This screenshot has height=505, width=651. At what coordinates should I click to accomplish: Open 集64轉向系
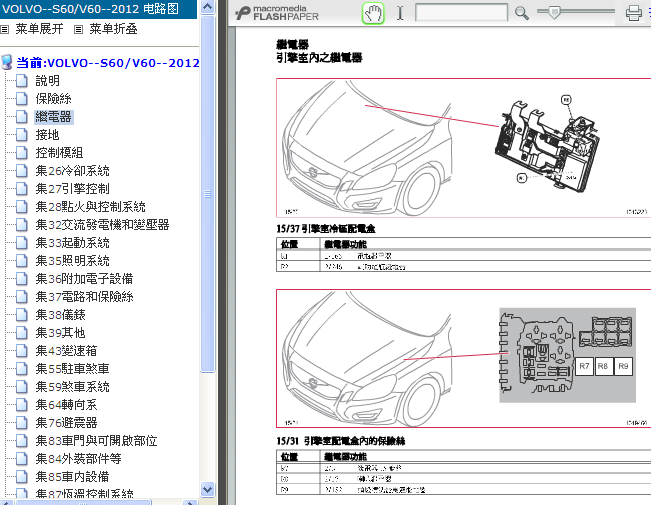[66, 404]
